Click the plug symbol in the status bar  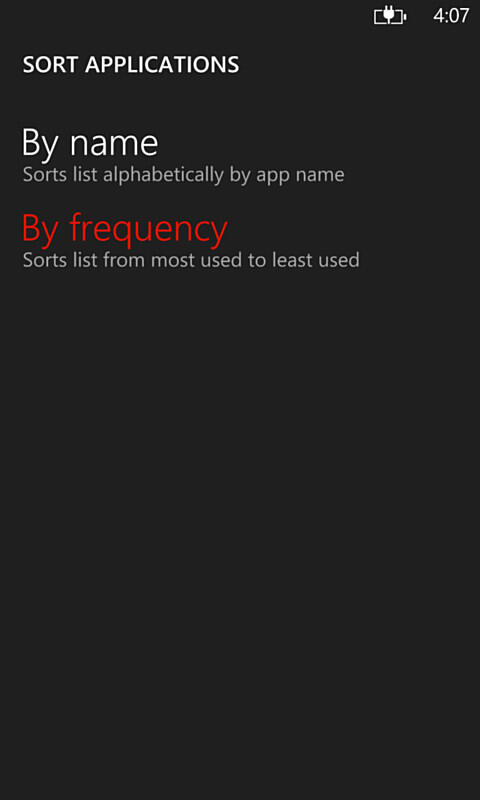tap(389, 16)
